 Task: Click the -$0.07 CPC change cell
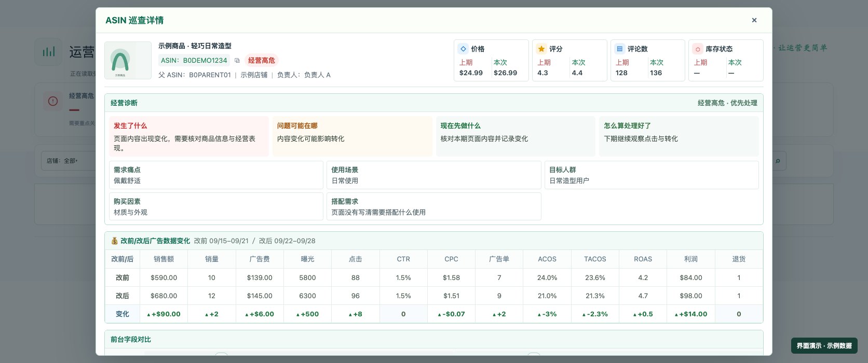tap(451, 314)
